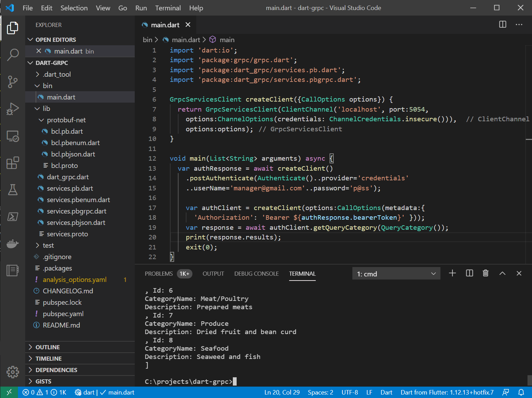
Task: Expand the GISTS section
Action: click(80, 381)
